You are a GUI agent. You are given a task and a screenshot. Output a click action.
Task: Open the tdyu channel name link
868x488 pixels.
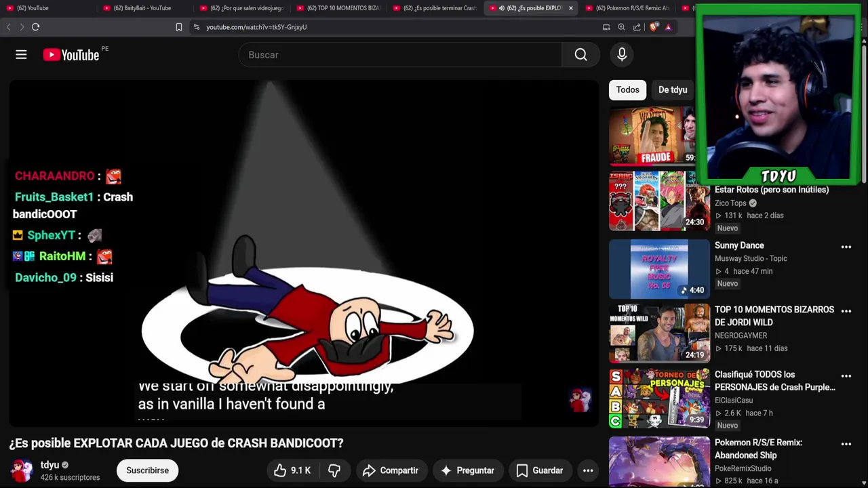pos(50,465)
